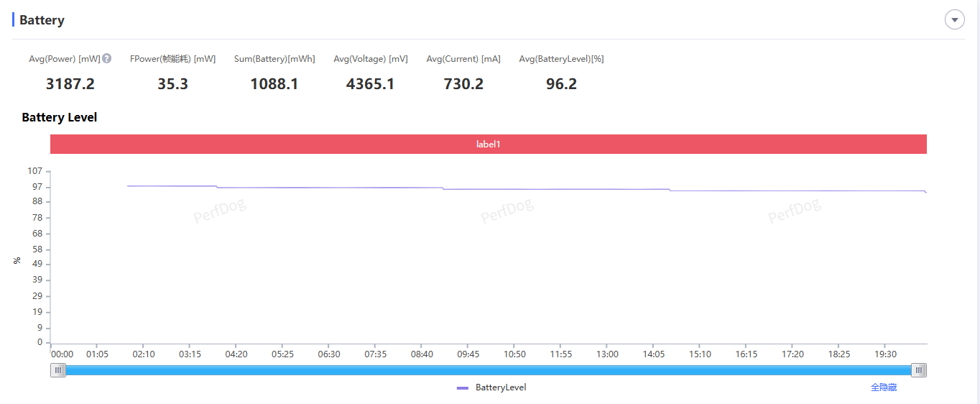Click the purple BatteryLevel legend swatch
This screenshot has height=404, width=980.
coord(463,388)
